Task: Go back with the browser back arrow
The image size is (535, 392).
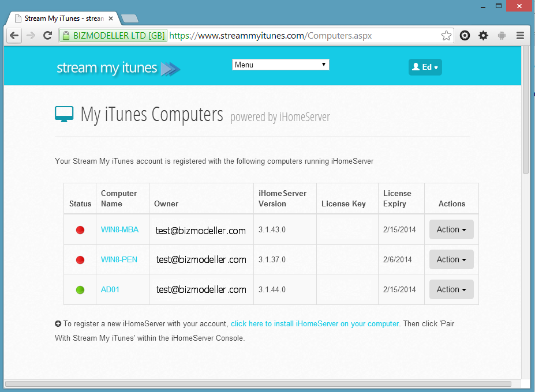Action: (x=14, y=35)
